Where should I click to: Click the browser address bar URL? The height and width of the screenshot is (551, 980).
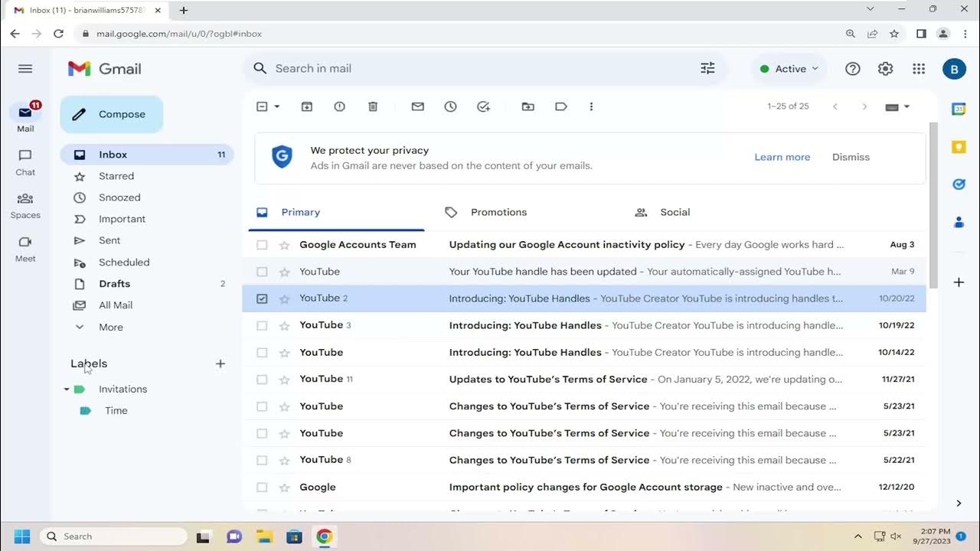pyautogui.click(x=179, y=34)
